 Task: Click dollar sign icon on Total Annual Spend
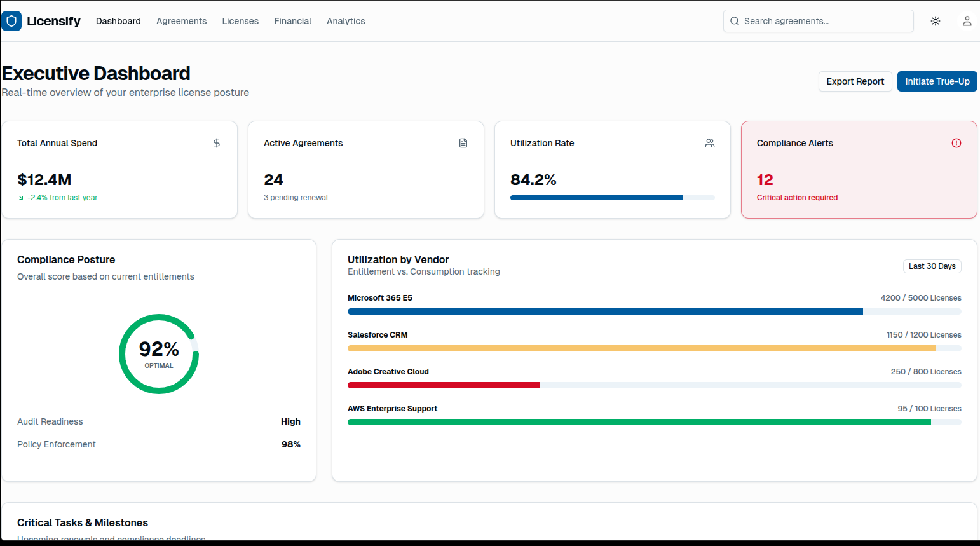[217, 143]
